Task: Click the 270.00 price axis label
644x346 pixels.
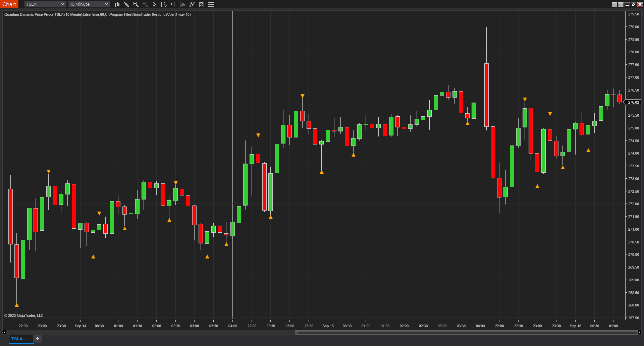Action: tap(634, 254)
